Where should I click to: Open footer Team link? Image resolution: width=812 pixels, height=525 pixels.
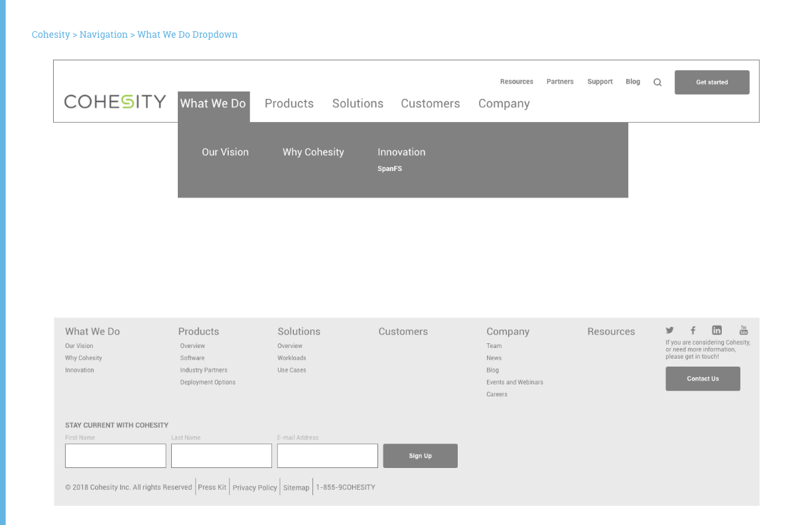[494, 346]
